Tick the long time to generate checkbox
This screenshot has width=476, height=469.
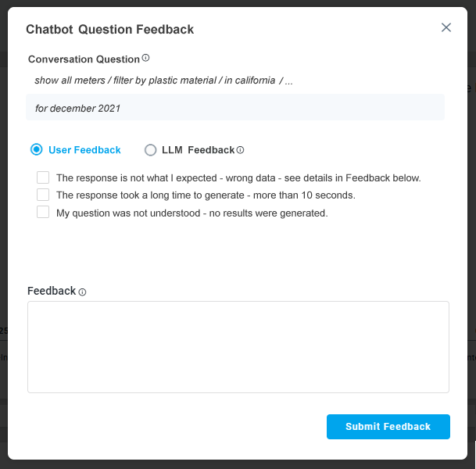tap(43, 195)
